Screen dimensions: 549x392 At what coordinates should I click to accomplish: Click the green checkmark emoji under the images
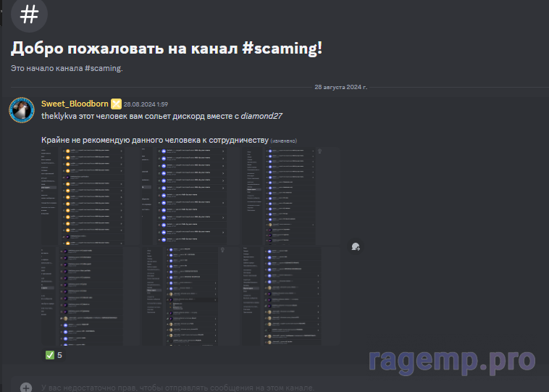point(50,355)
